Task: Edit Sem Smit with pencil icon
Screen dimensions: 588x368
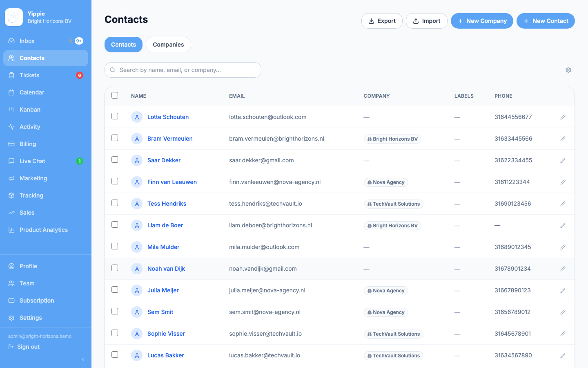Action: click(x=563, y=312)
